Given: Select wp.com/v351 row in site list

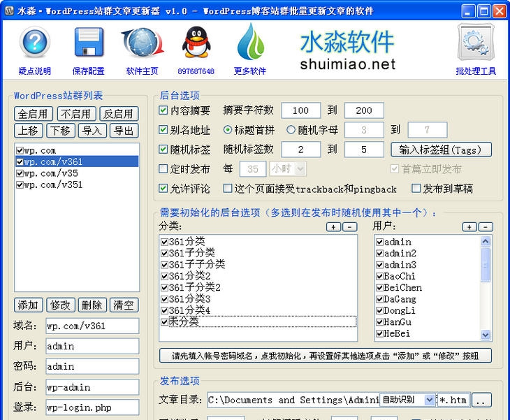Looking at the screenshot, I should (77, 184).
